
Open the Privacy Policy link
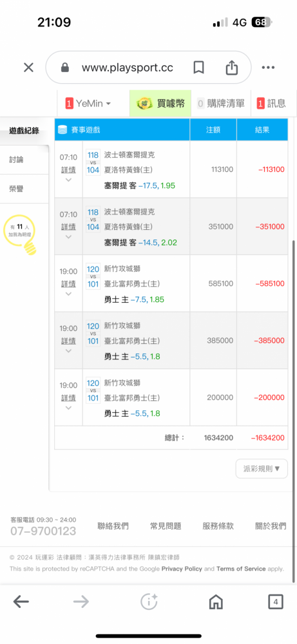tap(182, 569)
